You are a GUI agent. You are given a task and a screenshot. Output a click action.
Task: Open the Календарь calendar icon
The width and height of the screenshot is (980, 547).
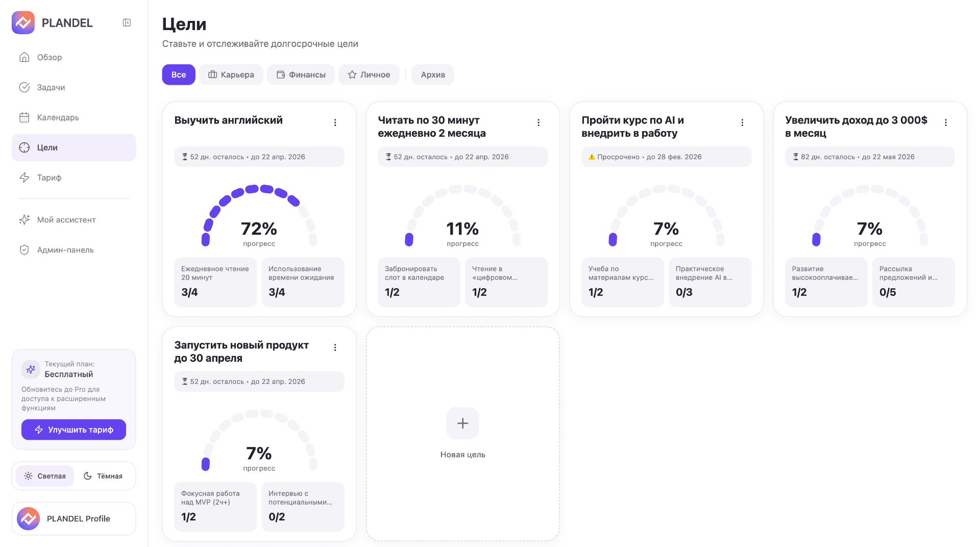click(24, 117)
